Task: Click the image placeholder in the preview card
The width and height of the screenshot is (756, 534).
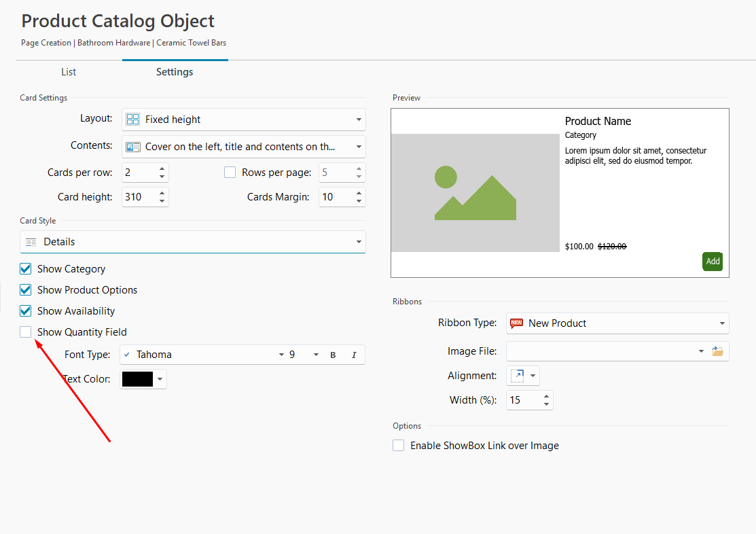Action: pyautogui.click(x=475, y=193)
